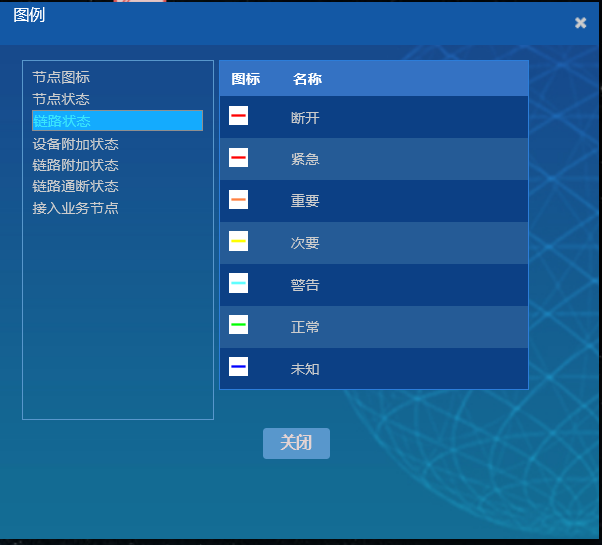Click the 图标 column header
This screenshot has height=545, width=602.
(x=246, y=79)
